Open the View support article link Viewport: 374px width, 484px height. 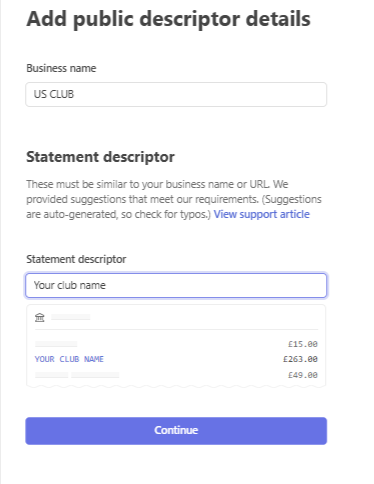262,214
